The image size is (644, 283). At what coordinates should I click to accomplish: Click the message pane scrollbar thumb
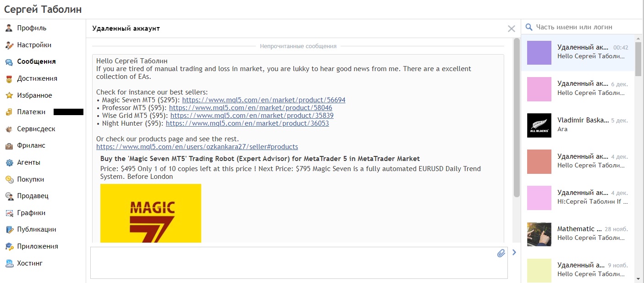pyautogui.click(x=517, y=117)
